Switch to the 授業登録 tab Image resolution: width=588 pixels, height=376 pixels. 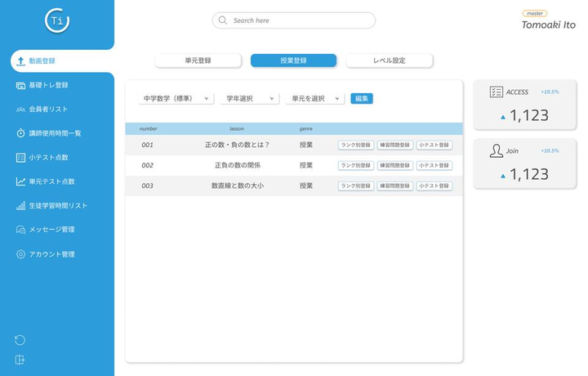click(294, 60)
